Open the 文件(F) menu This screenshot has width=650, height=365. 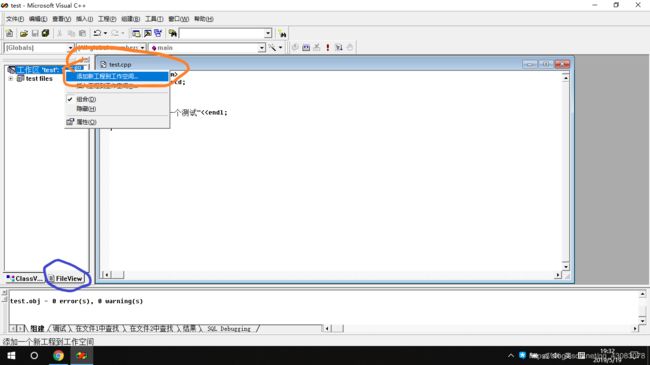[x=15, y=19]
